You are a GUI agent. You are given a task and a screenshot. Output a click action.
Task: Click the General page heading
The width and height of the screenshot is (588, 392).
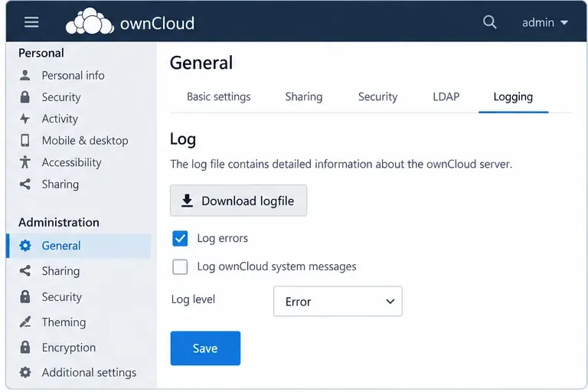pos(201,63)
